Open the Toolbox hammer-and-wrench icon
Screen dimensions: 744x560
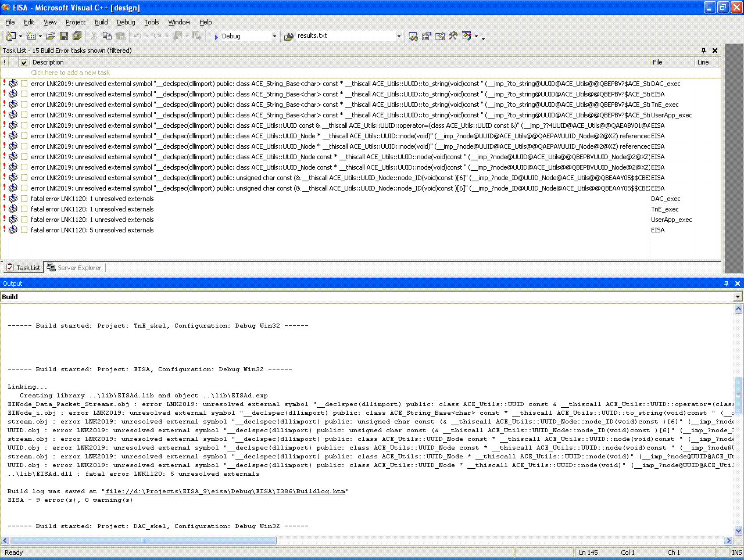453,36
